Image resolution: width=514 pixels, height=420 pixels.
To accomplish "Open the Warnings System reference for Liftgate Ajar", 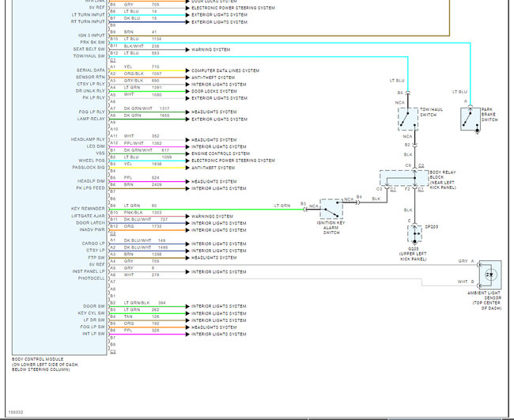I will tap(212, 216).
